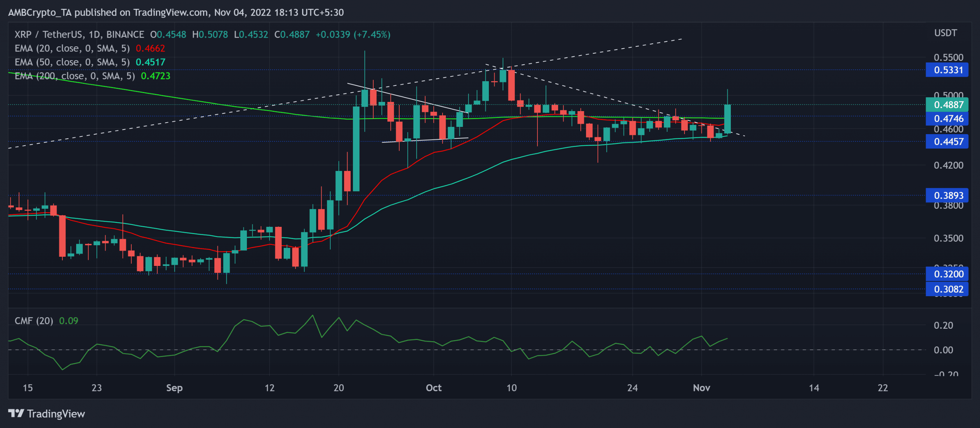The width and height of the screenshot is (980, 428).
Task: Click the 0.4746 price level label
Action: 947,118
